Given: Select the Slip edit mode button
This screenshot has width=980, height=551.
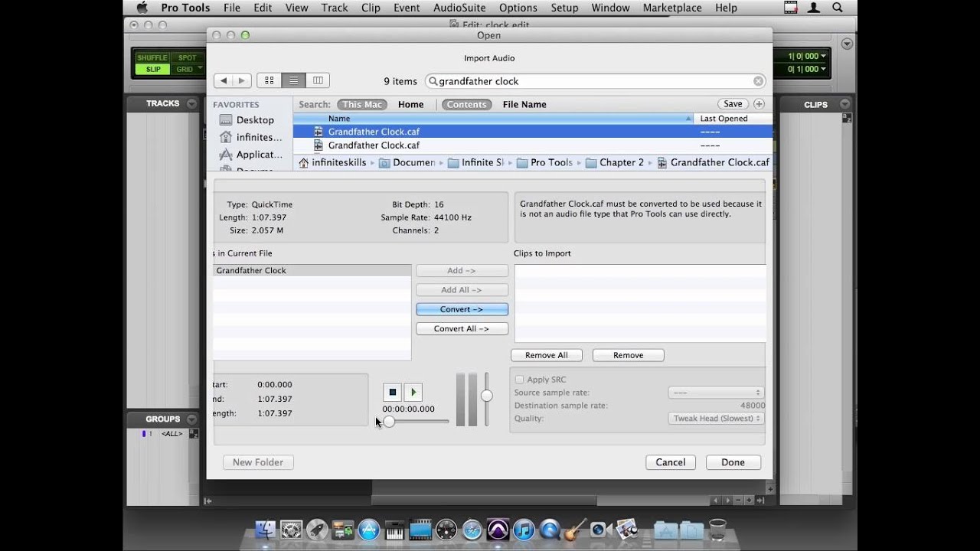Looking at the screenshot, I should tap(153, 69).
